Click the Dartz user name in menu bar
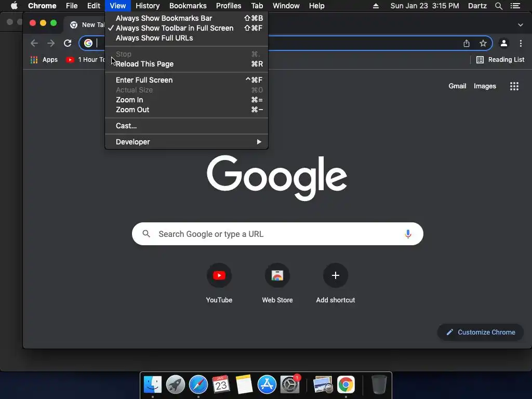532x399 pixels. point(477,6)
